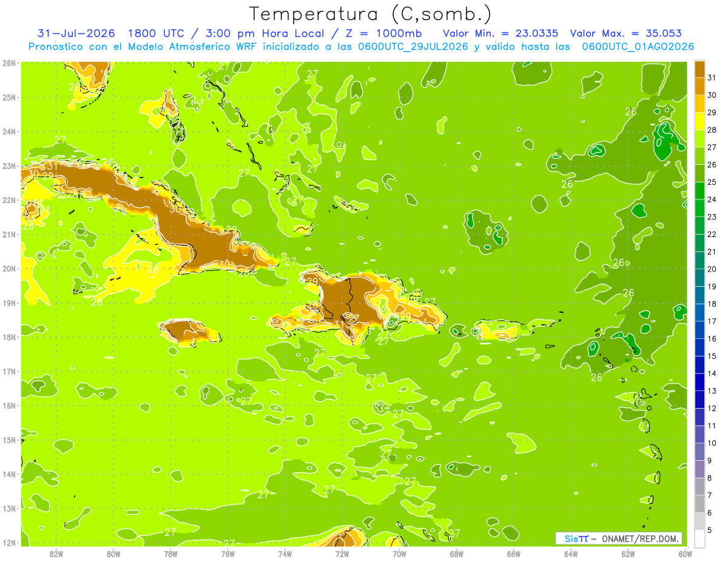This screenshot has height=562, width=728.
Task: Select latitude label "26N"
Action: tap(9, 63)
